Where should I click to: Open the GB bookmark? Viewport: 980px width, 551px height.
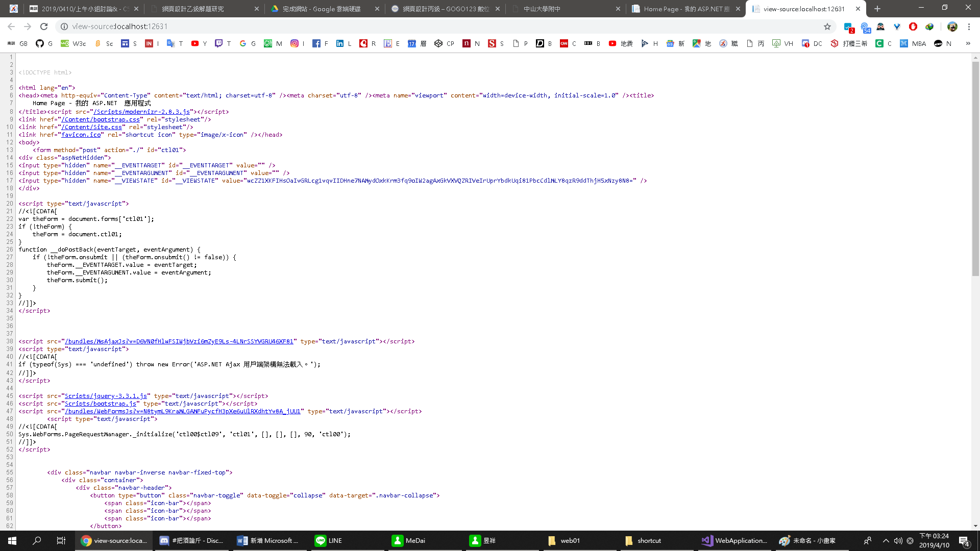tap(18, 43)
